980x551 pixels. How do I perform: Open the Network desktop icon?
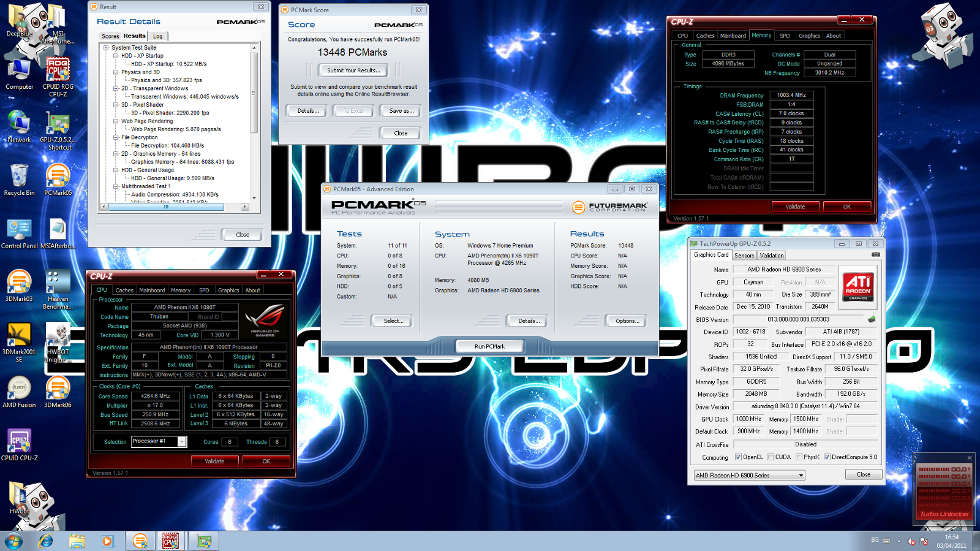pos(20,127)
